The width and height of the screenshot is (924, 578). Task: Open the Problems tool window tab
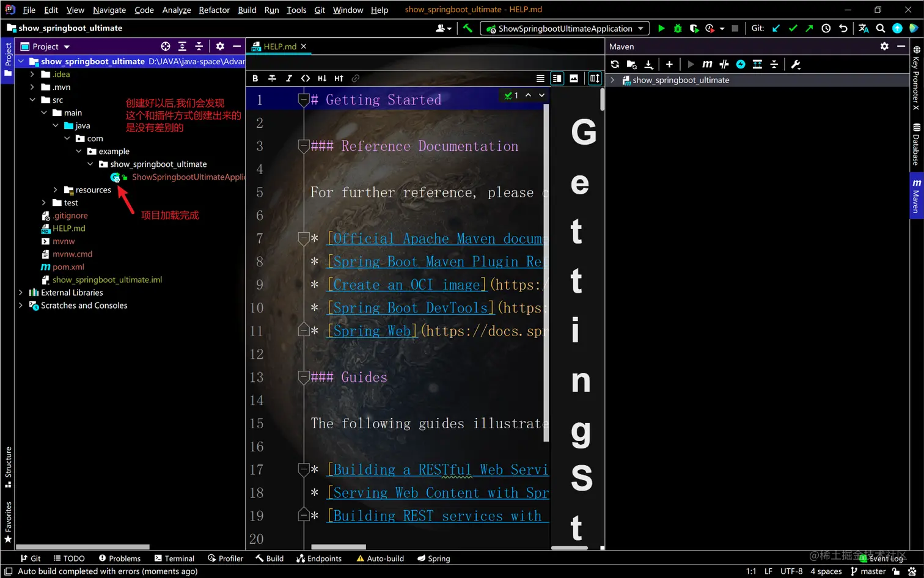(120, 558)
